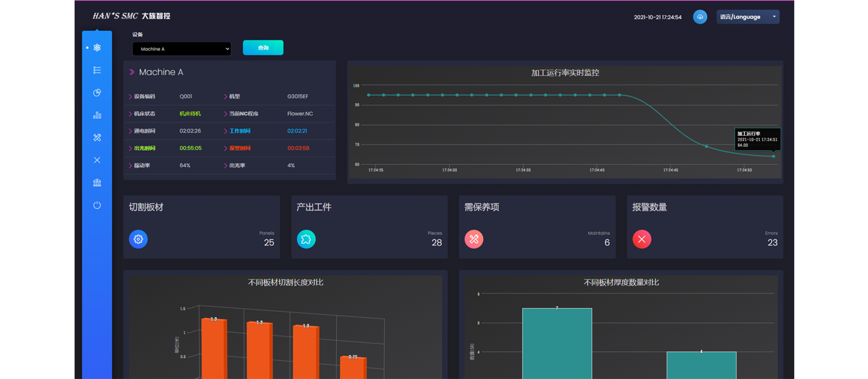
Task: Click the teal puzzle icon under 产出工件
Action: click(x=306, y=239)
